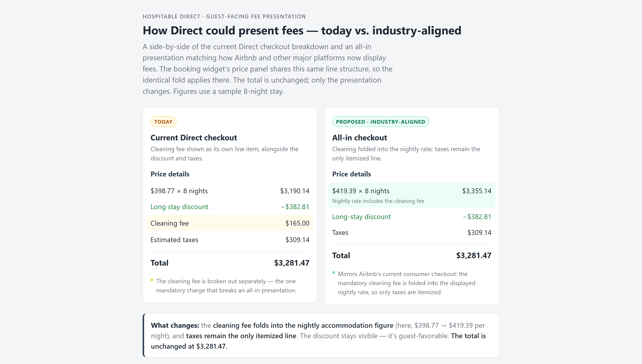Click the green bullet dot under proposed total
Image resolution: width=642 pixels, height=364 pixels.
click(x=334, y=272)
